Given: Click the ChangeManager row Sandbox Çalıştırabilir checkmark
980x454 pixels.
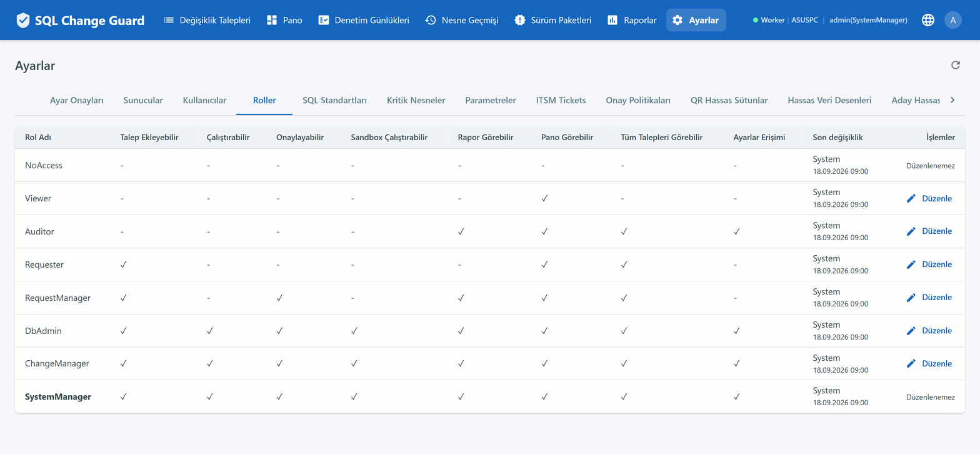Looking at the screenshot, I should [354, 363].
